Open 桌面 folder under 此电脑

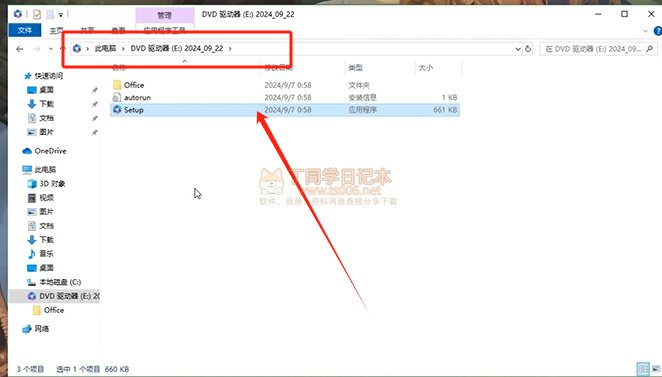(x=46, y=268)
